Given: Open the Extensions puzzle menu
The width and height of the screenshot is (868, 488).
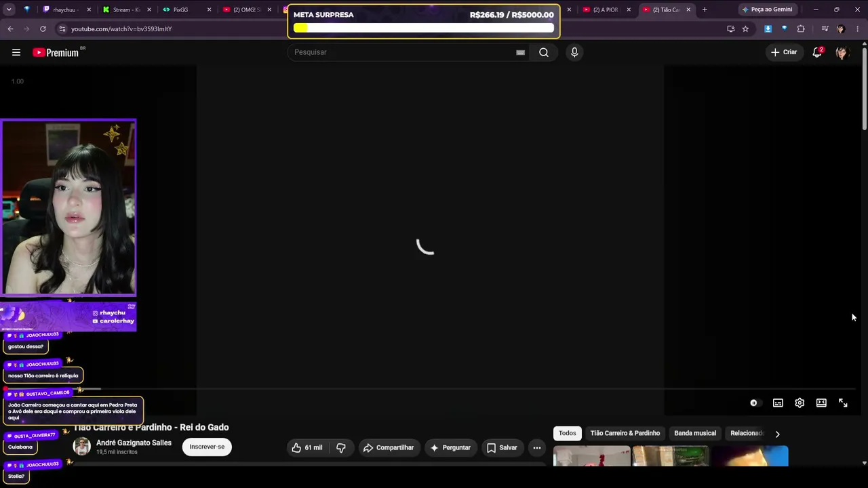Looking at the screenshot, I should click(x=801, y=28).
